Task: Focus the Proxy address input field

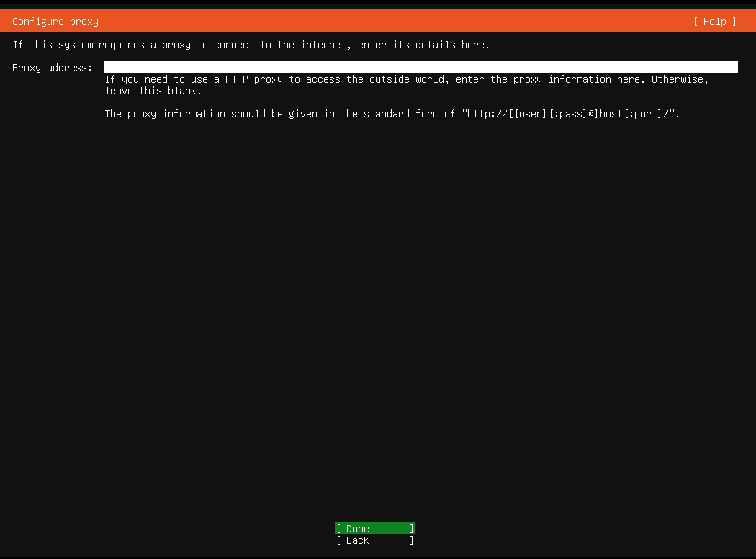Action: (421, 67)
